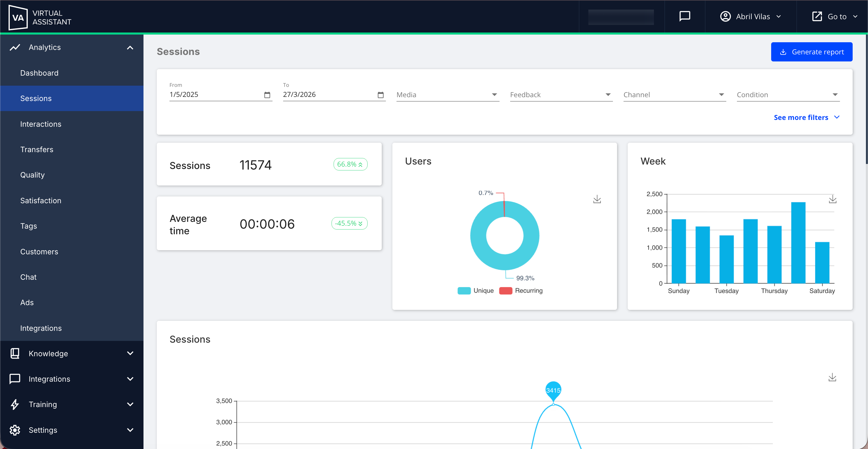Toggle the Recurring legend series
The height and width of the screenshot is (449, 868).
(x=521, y=291)
